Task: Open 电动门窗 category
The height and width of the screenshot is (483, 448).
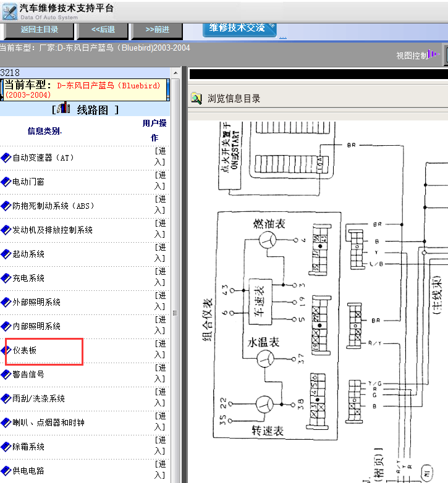Action: (x=28, y=182)
